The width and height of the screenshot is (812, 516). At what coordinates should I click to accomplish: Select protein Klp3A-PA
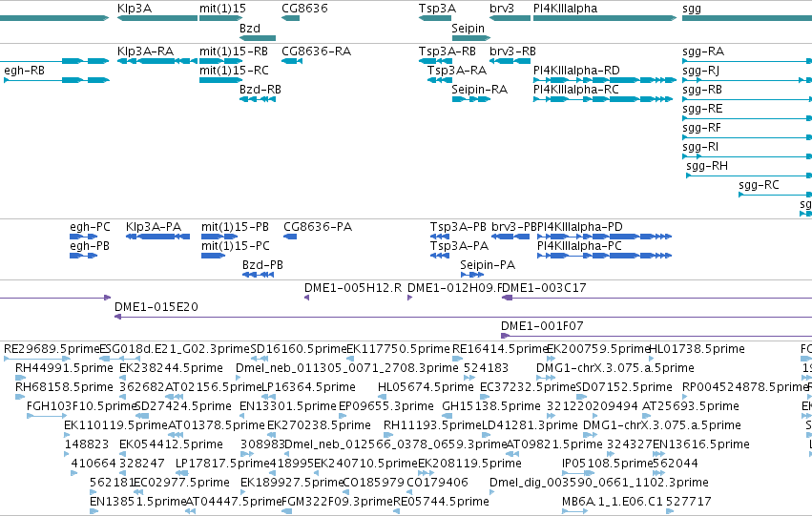coord(158,237)
